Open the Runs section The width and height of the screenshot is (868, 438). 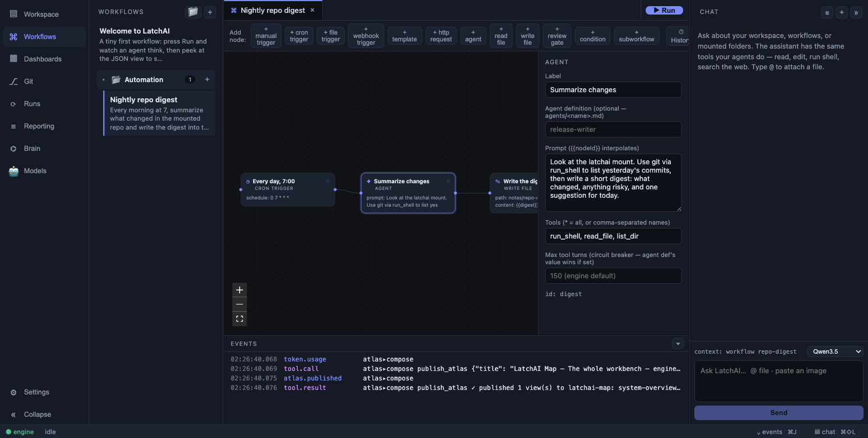(44, 104)
